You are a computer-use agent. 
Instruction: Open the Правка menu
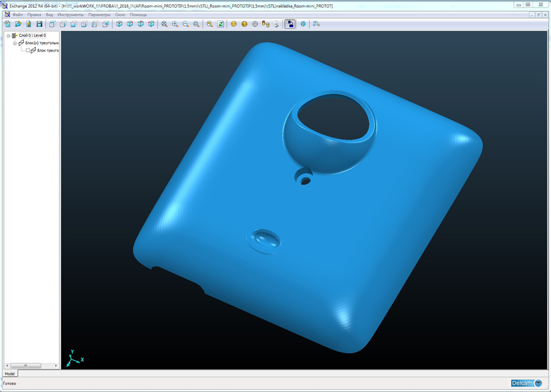[34, 15]
